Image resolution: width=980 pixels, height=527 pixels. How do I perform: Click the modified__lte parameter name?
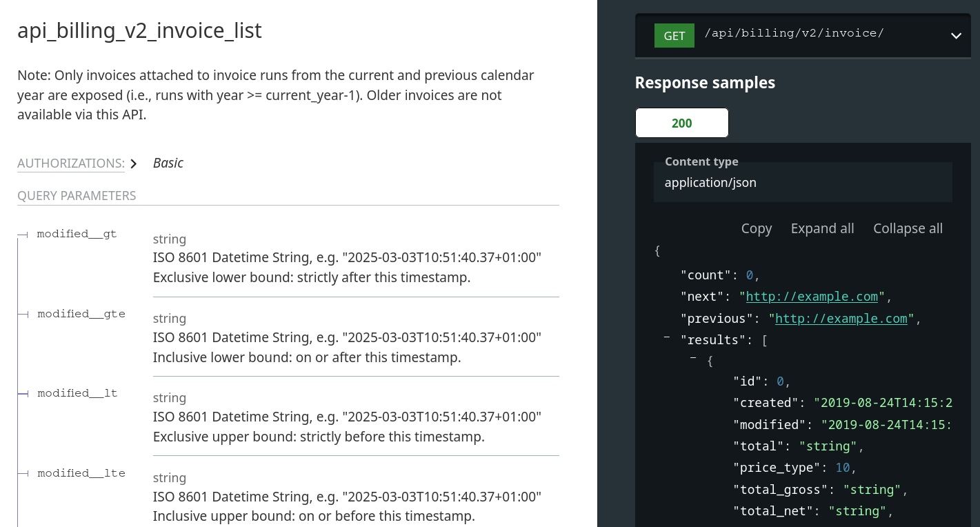pos(81,473)
